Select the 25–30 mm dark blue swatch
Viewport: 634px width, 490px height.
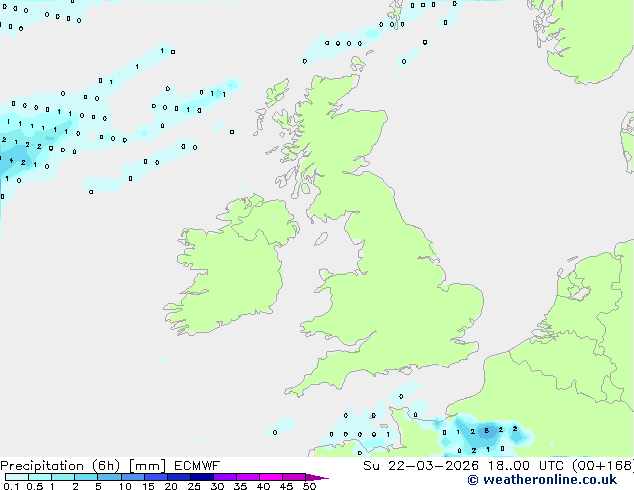pyautogui.click(x=202, y=477)
